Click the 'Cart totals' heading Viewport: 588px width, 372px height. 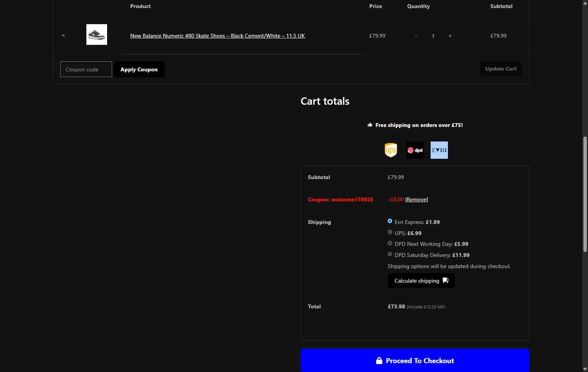(x=325, y=101)
